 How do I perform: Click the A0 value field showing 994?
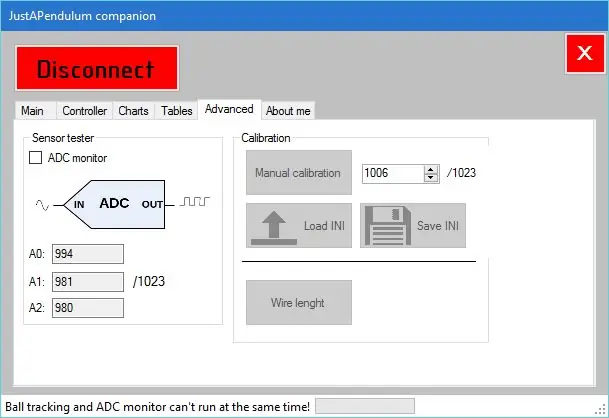click(88, 254)
